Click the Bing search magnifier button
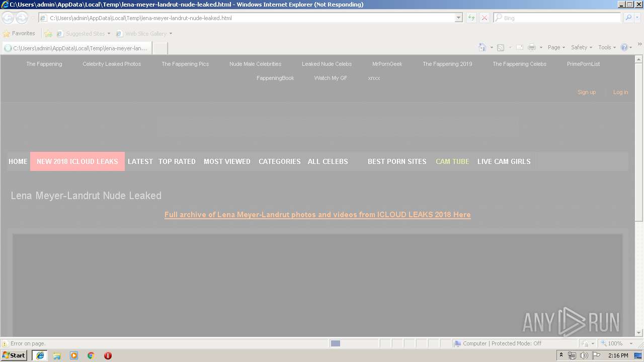The height and width of the screenshot is (362, 644). point(627,18)
